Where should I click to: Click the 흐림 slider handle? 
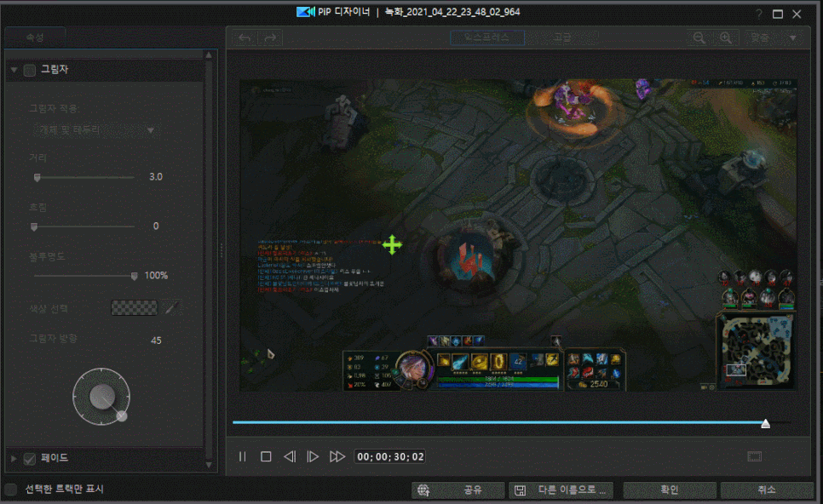coord(34,227)
